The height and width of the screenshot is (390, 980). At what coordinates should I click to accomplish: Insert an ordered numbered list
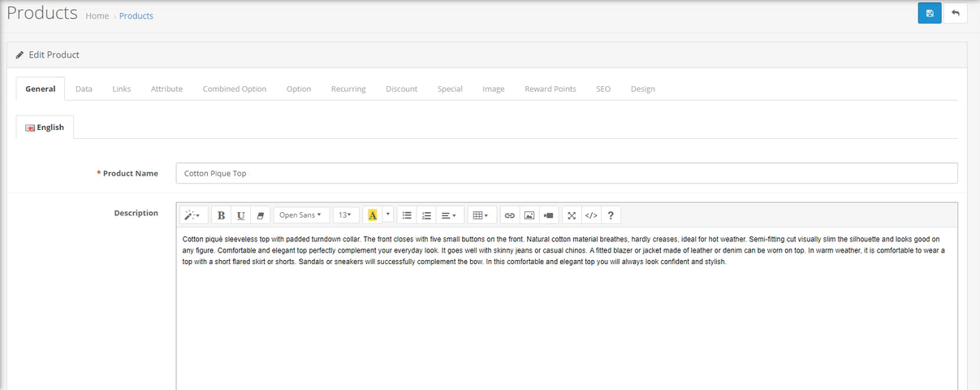427,215
